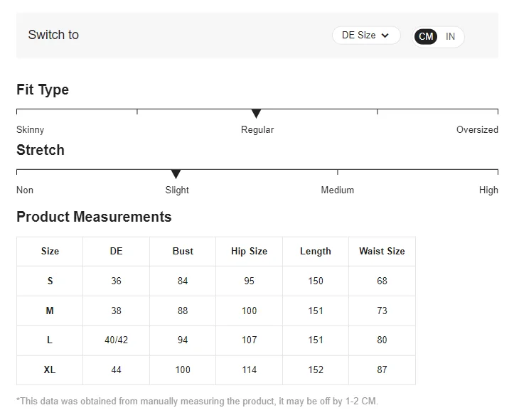This screenshot has height=420, width=514.
Task: Switch units to CM
Action: [x=426, y=36]
